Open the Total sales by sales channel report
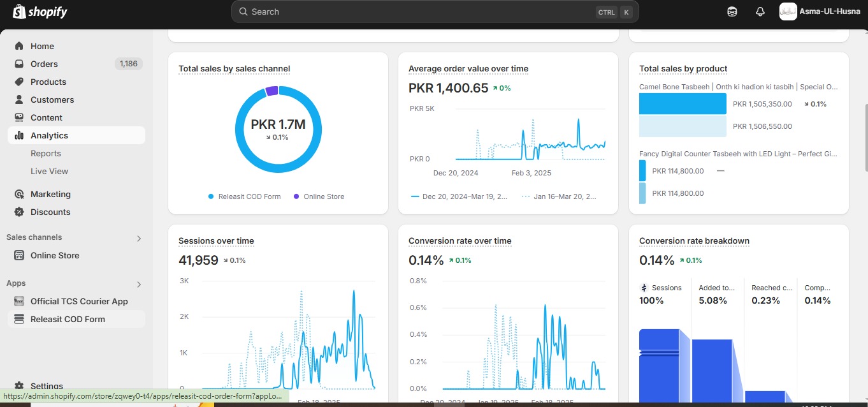 tap(234, 68)
